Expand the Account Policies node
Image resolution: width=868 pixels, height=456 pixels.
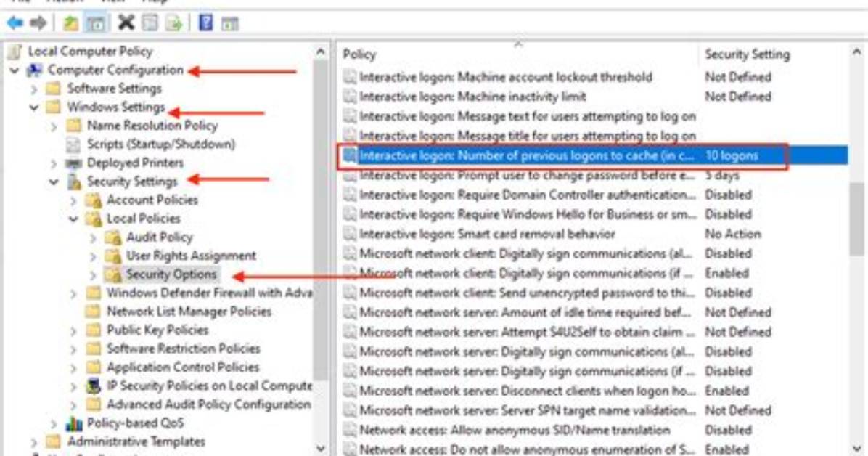[x=73, y=200]
